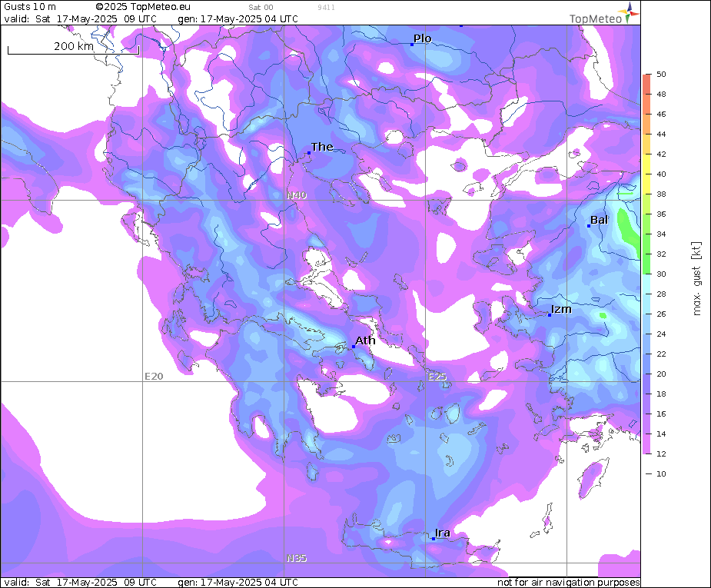Click the 'E25' longitude label

(437, 377)
